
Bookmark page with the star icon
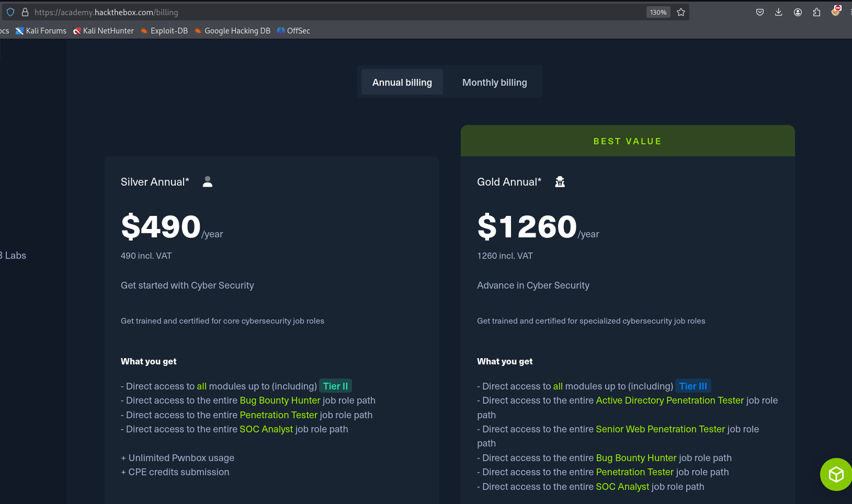tap(680, 12)
